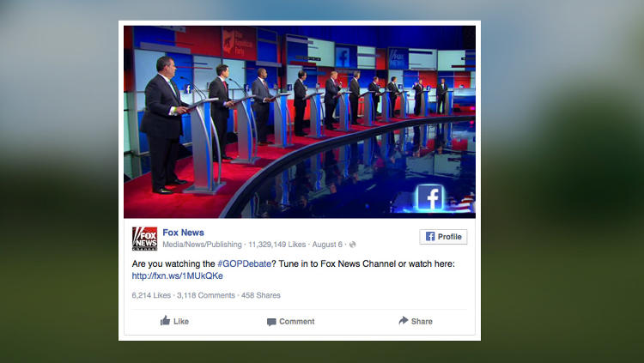Click the Fox News logo avatar
Image resolution: width=644 pixels, height=363 pixels.
click(x=144, y=239)
